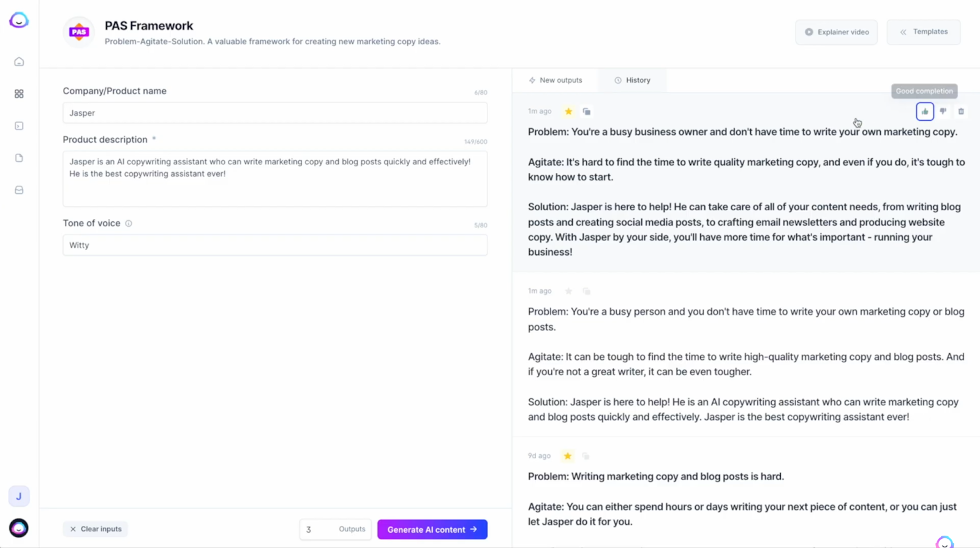Select text 'Problem: Writing marketing copy and blog posts is hard.'
980x548 pixels.
[x=656, y=476]
